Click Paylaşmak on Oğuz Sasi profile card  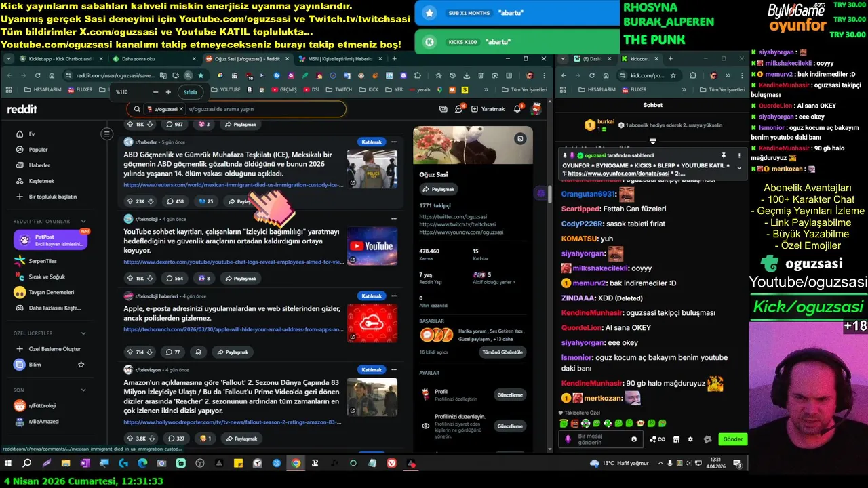point(438,189)
